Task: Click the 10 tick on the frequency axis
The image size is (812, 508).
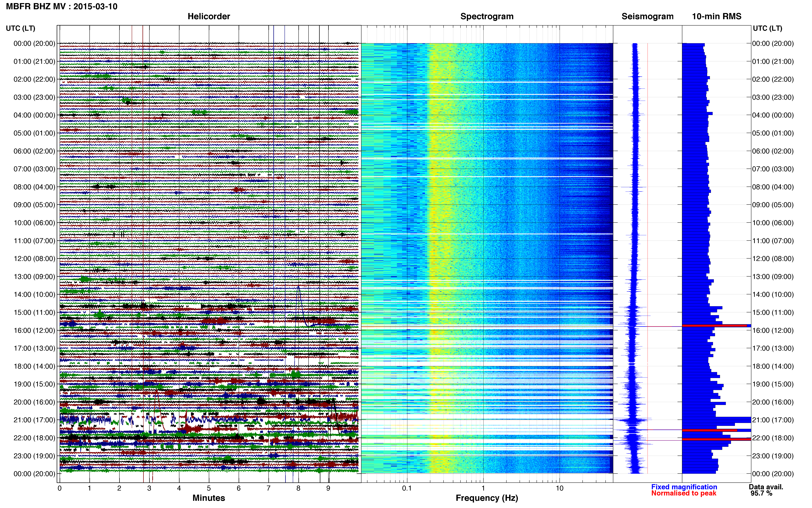Action: pyautogui.click(x=559, y=488)
